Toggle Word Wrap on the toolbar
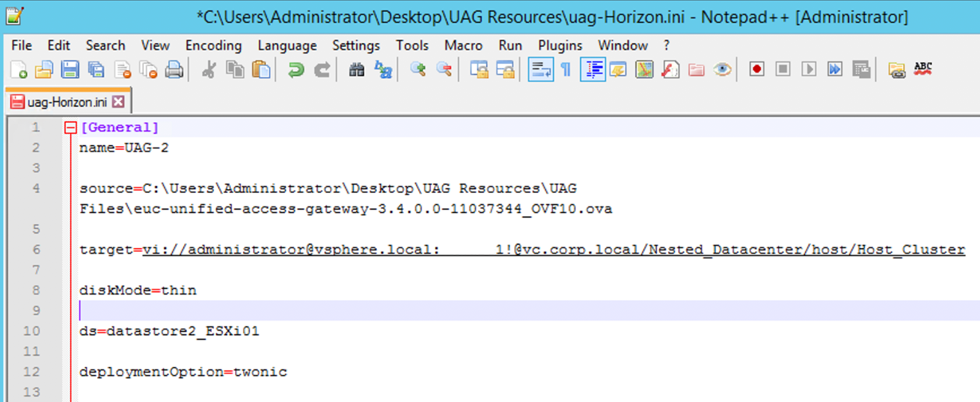Screen dimensions: 980x402 tap(541, 69)
